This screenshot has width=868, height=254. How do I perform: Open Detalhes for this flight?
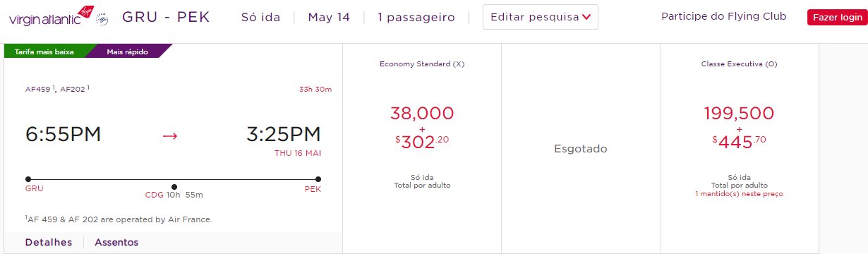(49, 242)
